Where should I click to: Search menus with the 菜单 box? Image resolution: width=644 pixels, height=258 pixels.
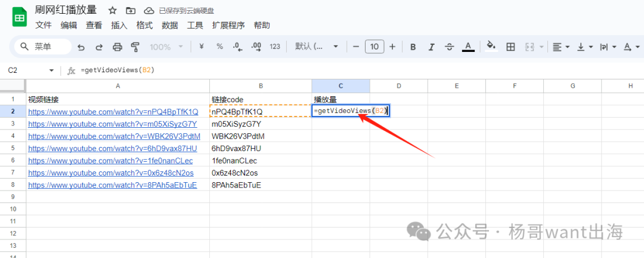click(43, 47)
